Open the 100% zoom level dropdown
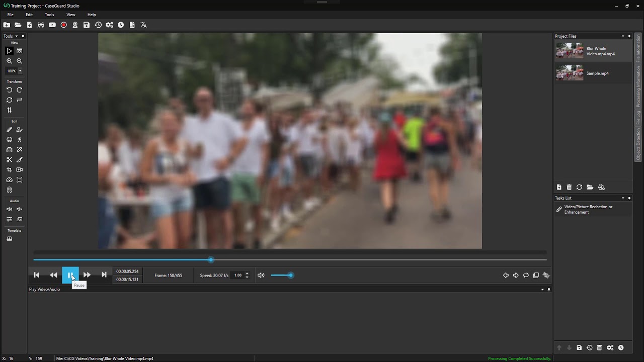The image size is (644, 362). [x=20, y=71]
